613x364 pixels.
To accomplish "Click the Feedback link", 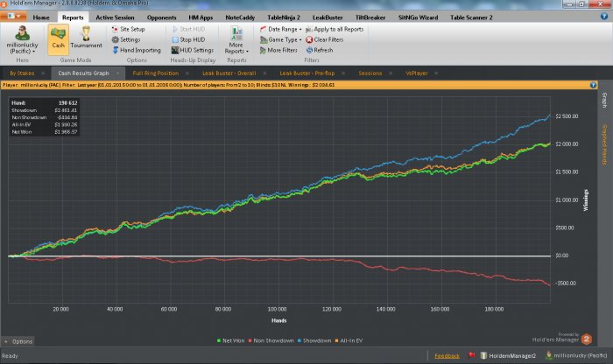I will (x=446, y=357).
